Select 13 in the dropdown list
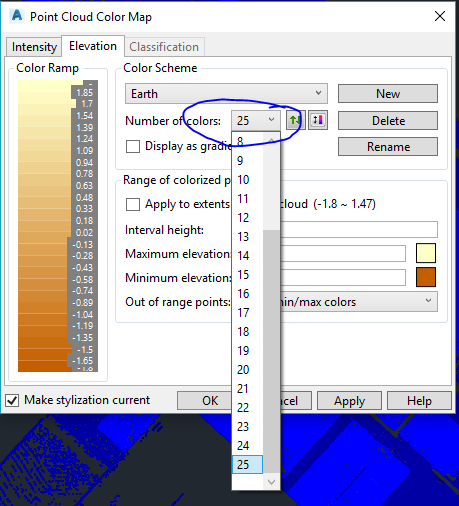The width and height of the screenshot is (459, 506). pos(247,237)
